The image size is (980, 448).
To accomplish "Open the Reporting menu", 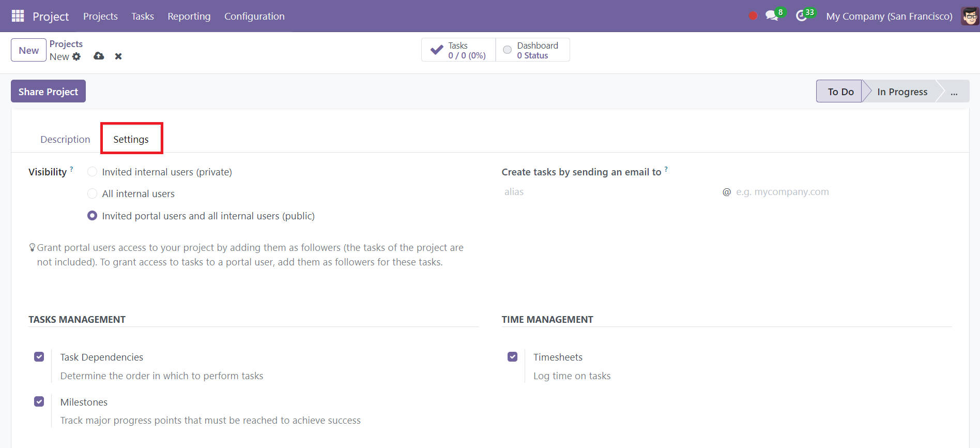I will click(x=189, y=16).
